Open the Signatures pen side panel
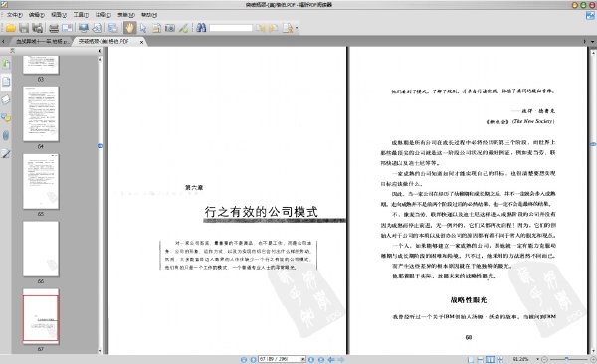 6,154
